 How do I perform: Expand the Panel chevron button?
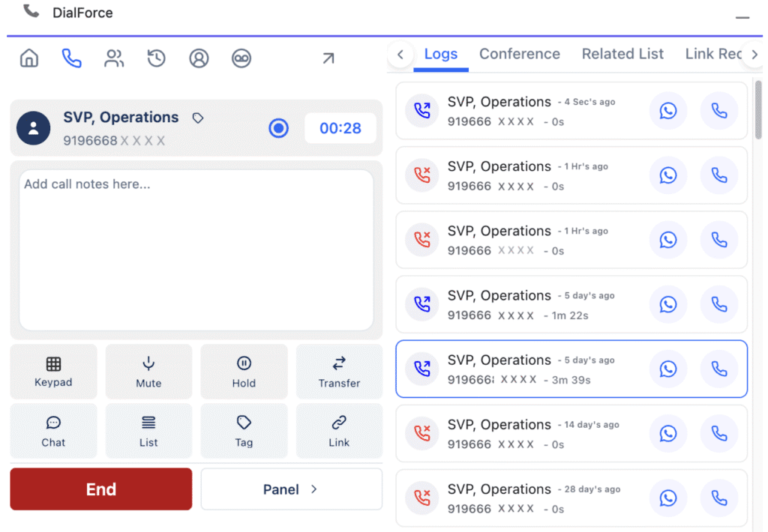click(291, 489)
